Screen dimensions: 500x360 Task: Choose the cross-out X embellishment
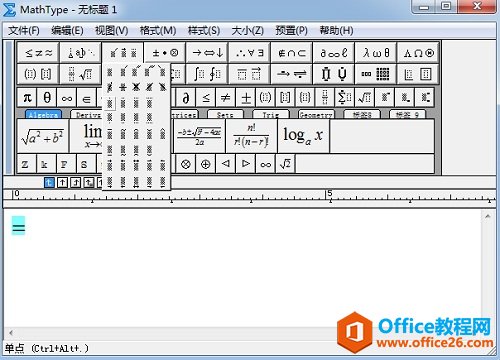(136, 87)
